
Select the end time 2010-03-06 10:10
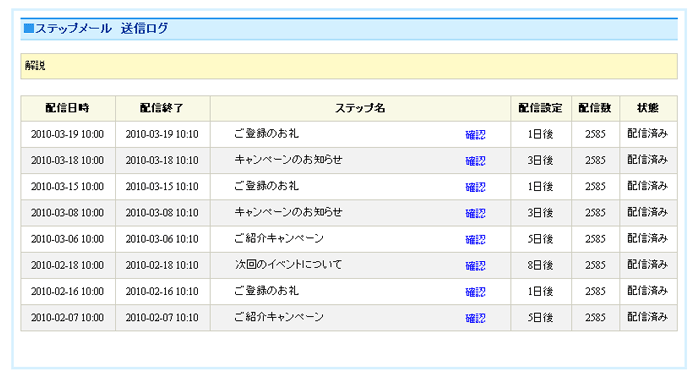pos(162,239)
